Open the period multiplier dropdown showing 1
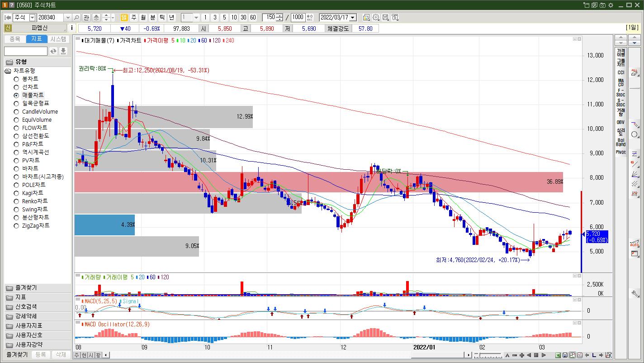The image size is (644, 363). coord(196,17)
